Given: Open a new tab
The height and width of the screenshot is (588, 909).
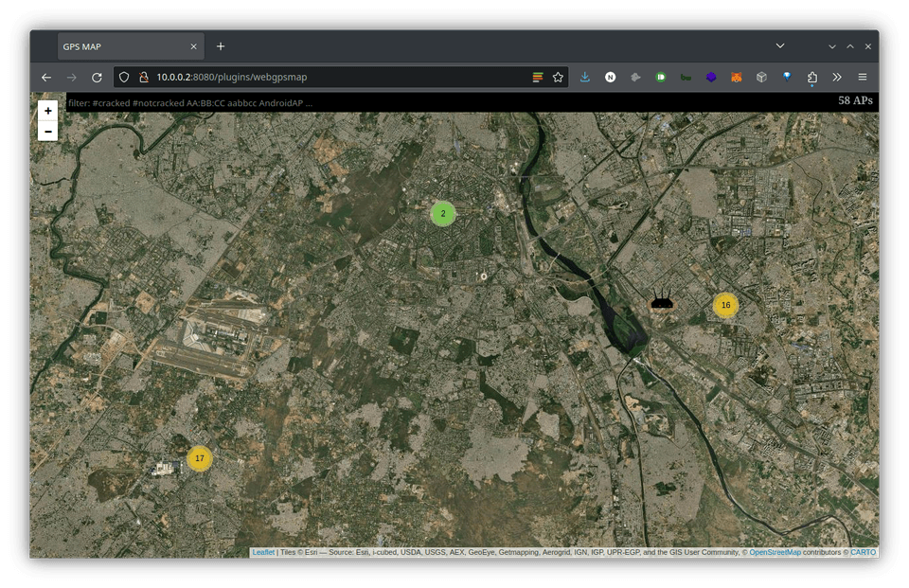Looking at the screenshot, I should tap(221, 46).
